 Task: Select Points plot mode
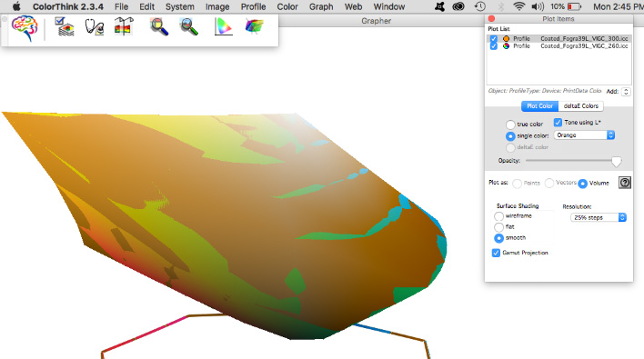(517, 184)
